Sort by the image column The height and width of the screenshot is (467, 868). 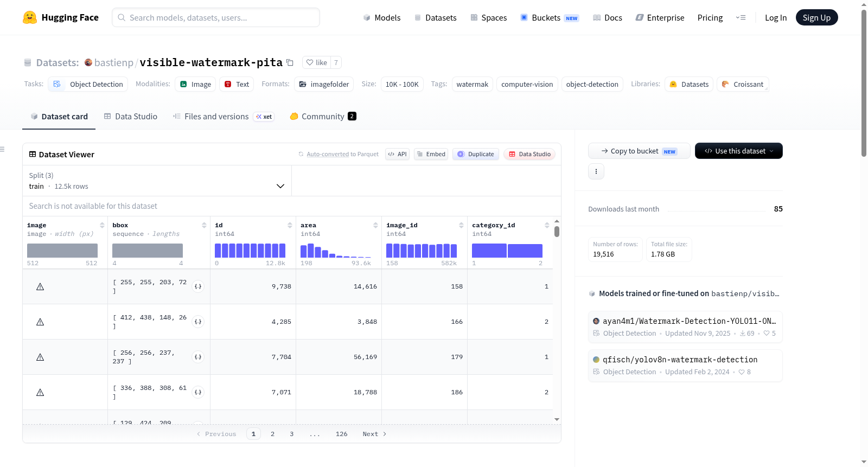(102, 225)
